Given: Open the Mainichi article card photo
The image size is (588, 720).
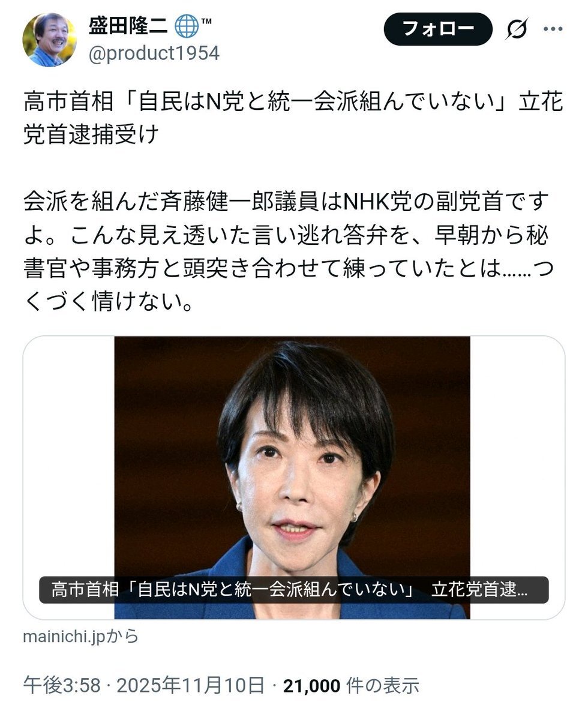Looking at the screenshot, I should 292,477.
